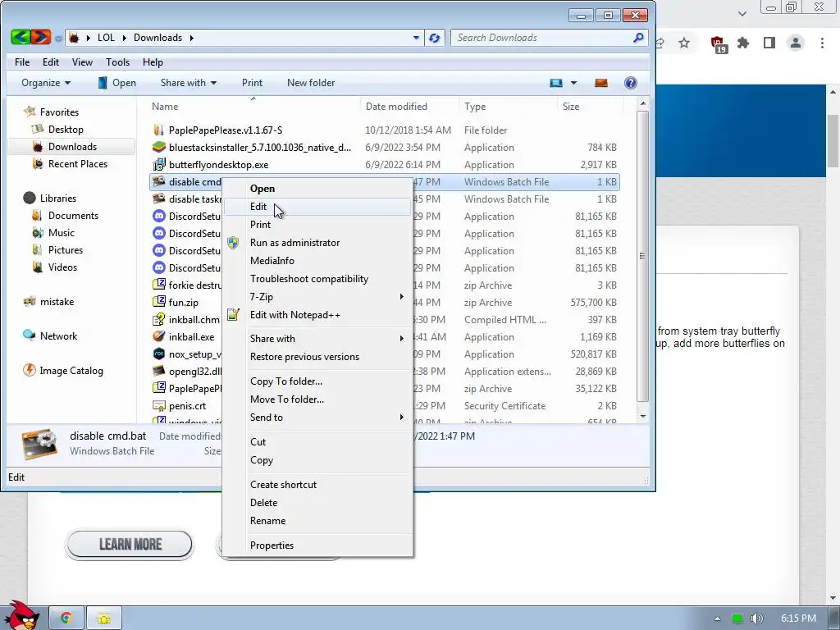Click the Print toolbar button

coord(252,83)
